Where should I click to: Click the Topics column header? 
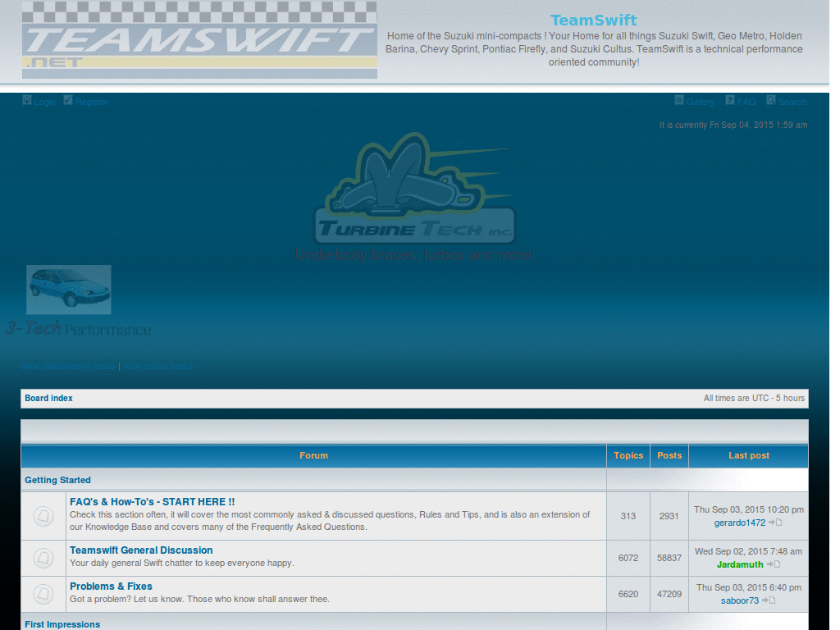click(x=628, y=455)
